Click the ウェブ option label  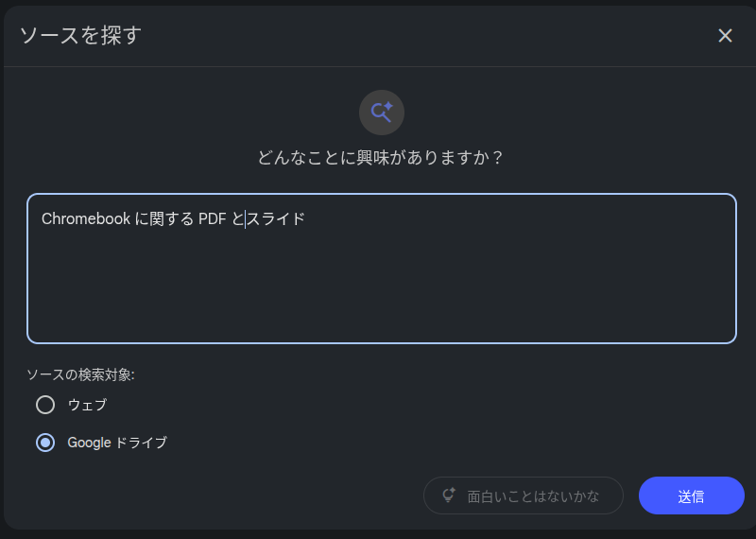point(87,405)
